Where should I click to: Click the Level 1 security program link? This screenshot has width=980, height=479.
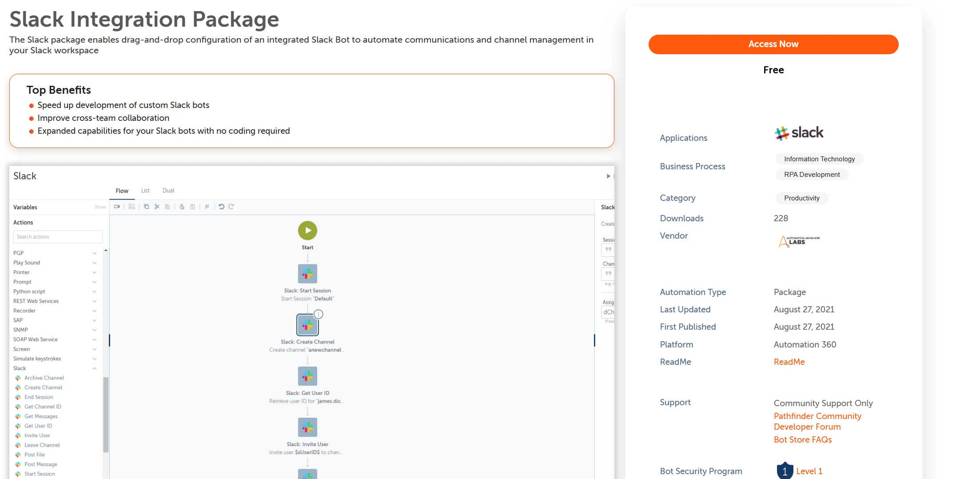pyautogui.click(x=809, y=471)
